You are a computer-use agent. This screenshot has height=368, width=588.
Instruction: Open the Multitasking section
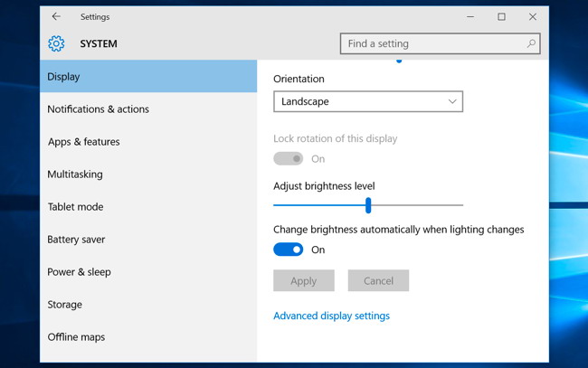[75, 175]
